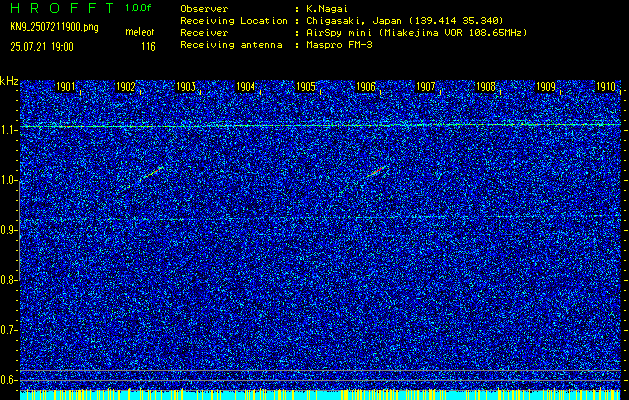Click the HROFFT title text
Viewport: 629px width, 400px height.
point(63,8)
